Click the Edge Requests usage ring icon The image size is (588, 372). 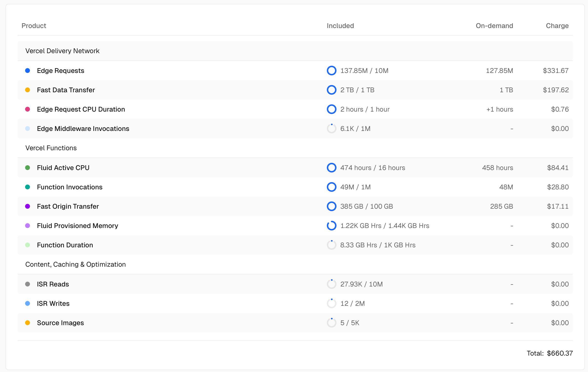coord(331,71)
